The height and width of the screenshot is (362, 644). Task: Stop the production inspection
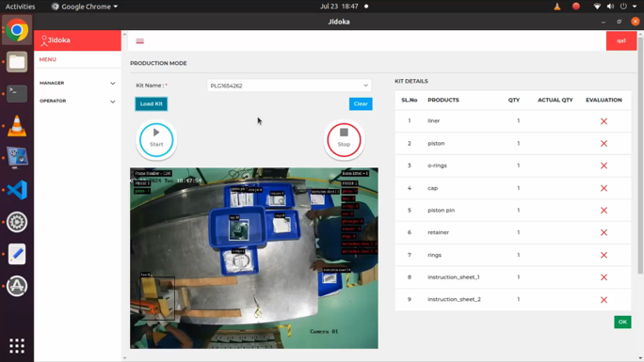[344, 140]
